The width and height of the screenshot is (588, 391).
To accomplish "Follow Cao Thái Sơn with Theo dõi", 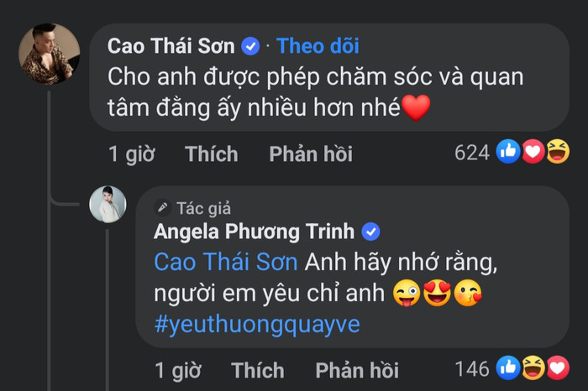I will [318, 45].
